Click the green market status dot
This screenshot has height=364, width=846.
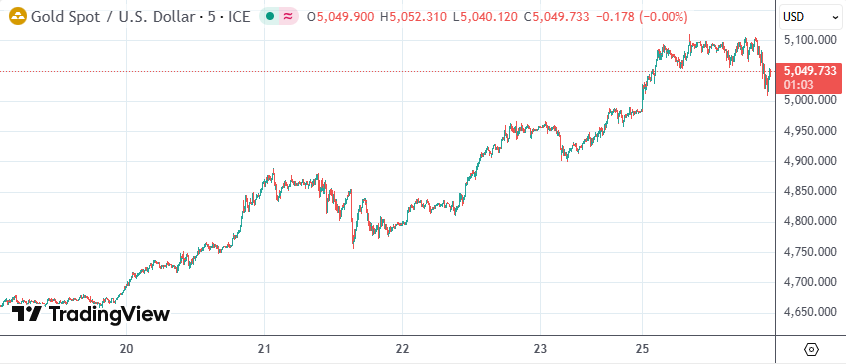point(269,17)
